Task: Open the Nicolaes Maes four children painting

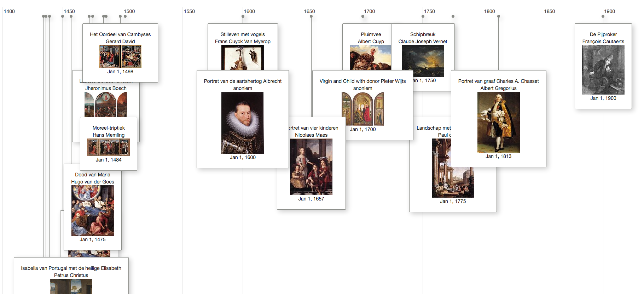Action: (x=311, y=167)
